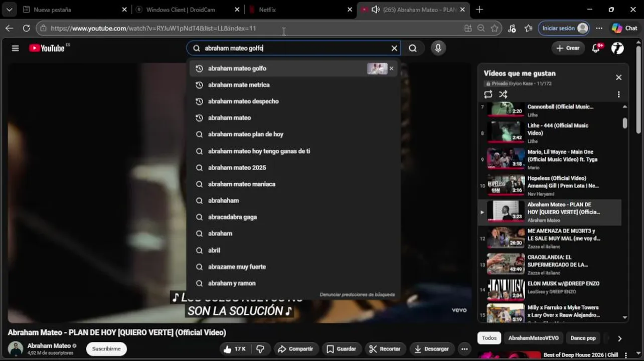This screenshot has width=644, height=361.
Task: Select suggestion abracadabra gaga
Action: 293,217
